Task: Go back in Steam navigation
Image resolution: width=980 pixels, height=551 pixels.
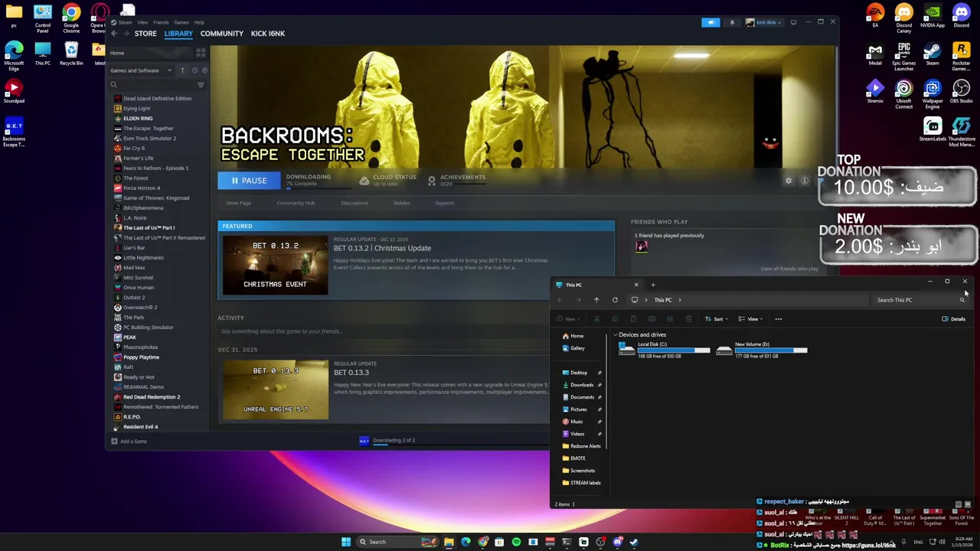Action: [114, 34]
